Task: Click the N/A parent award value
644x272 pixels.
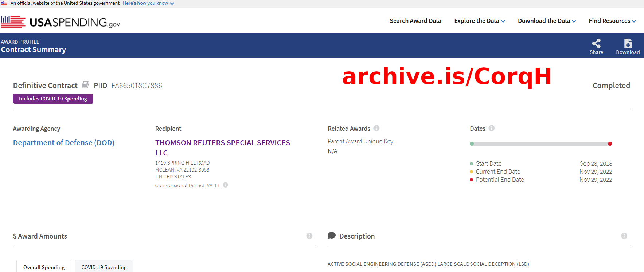Action: pyautogui.click(x=332, y=151)
